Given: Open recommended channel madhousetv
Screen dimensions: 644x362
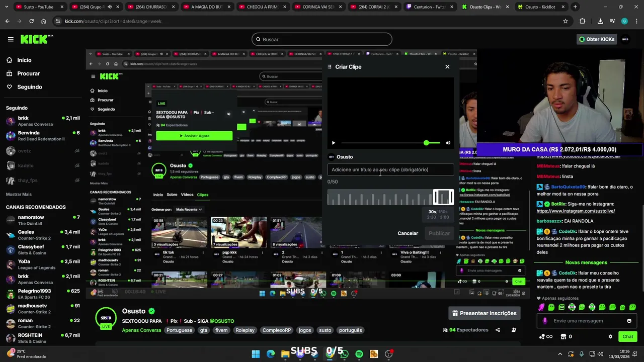Looking at the screenshot, I should 43,308.
